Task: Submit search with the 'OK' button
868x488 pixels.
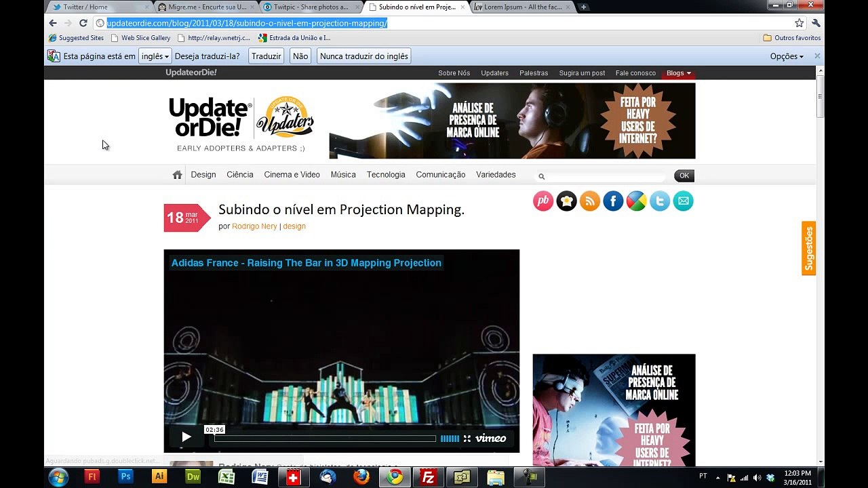Action: click(684, 176)
